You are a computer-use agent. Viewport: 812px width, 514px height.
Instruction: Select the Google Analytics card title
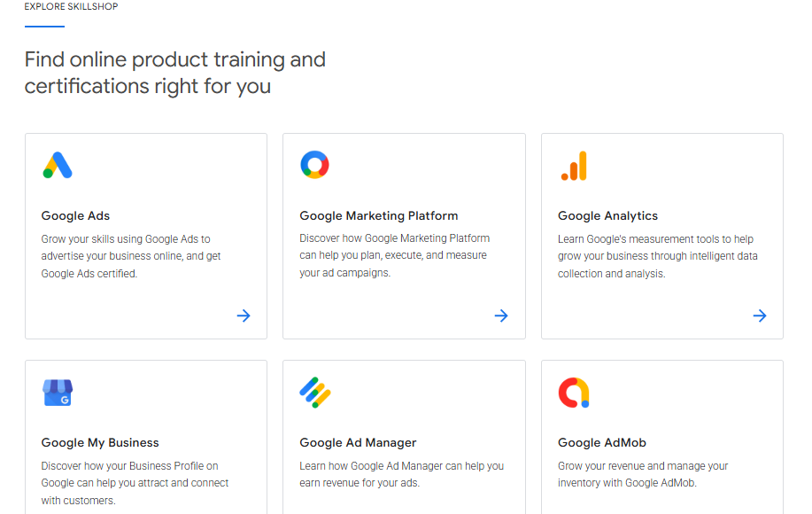pos(607,215)
